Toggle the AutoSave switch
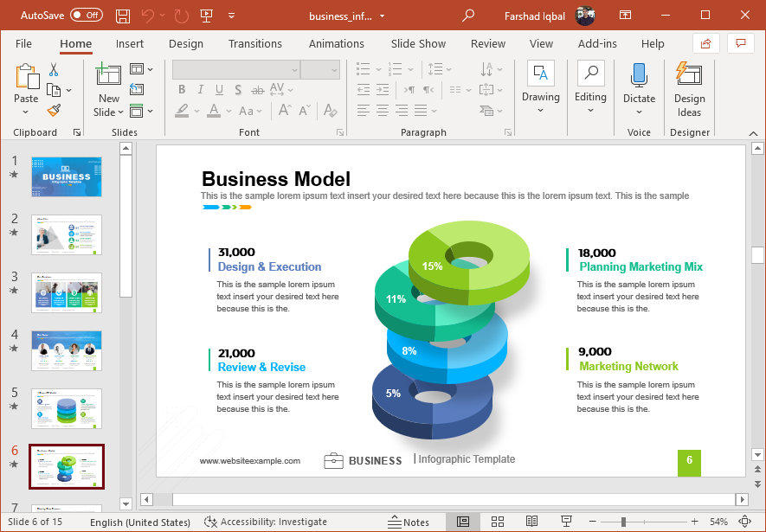The height and width of the screenshot is (532, 766). pos(86,16)
